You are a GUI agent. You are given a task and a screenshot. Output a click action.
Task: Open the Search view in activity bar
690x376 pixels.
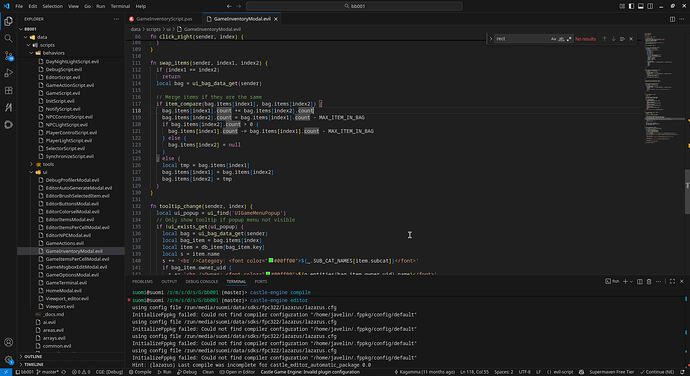pyautogui.click(x=8, y=38)
